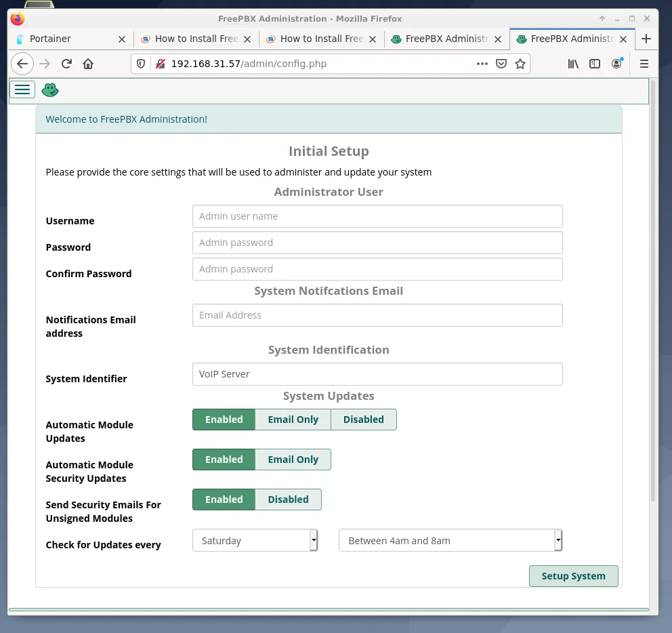672x633 pixels.
Task: Click the tracking protection shield icon
Action: pyautogui.click(x=140, y=63)
